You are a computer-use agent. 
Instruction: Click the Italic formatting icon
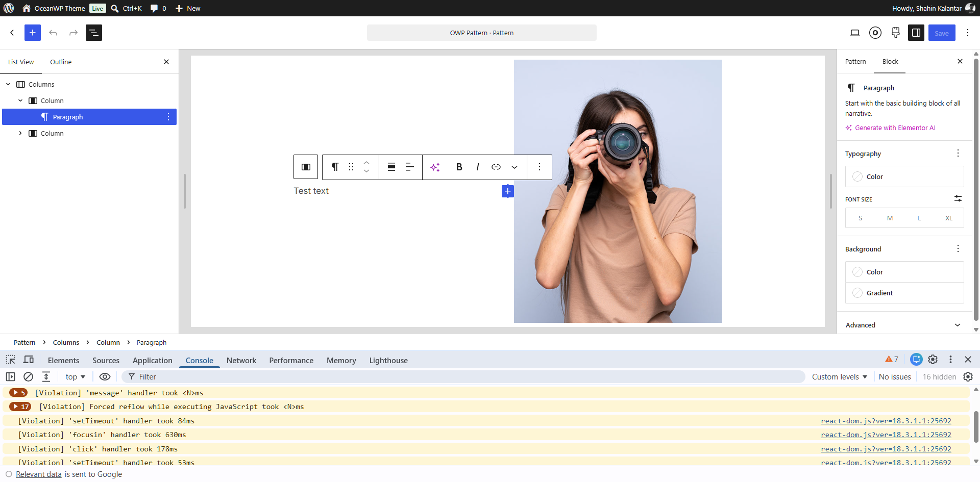(477, 167)
